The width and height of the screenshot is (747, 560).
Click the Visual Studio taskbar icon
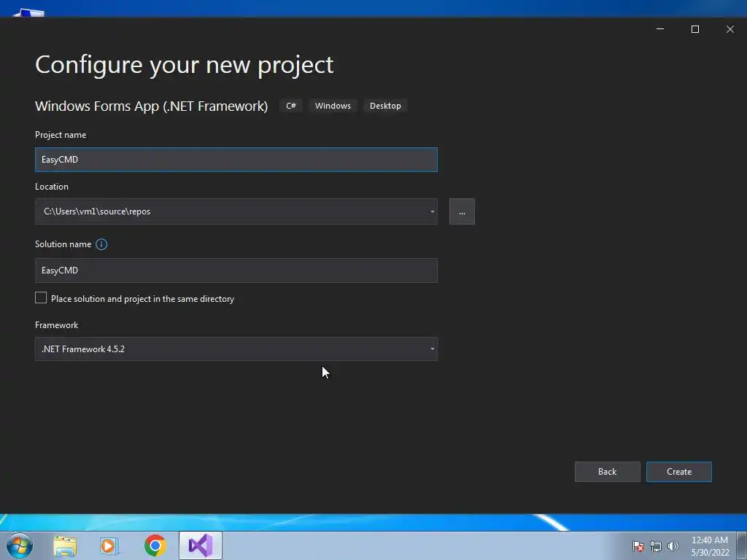[201, 545]
